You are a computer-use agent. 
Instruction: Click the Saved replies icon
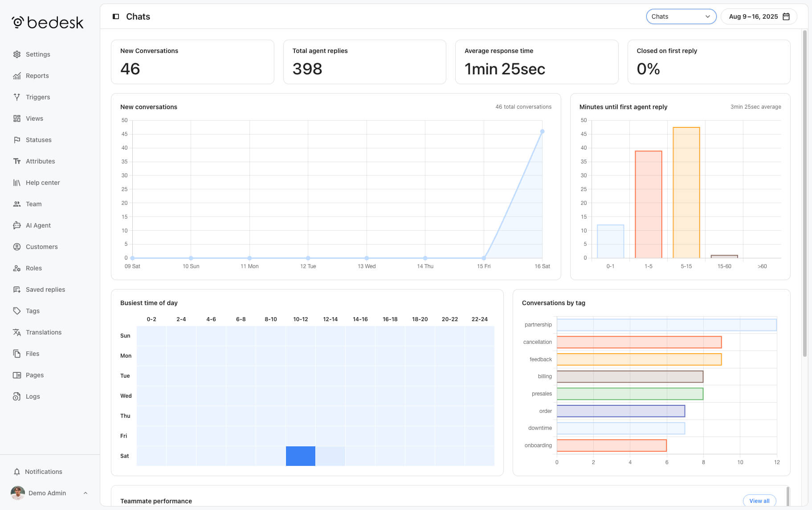pyautogui.click(x=17, y=290)
